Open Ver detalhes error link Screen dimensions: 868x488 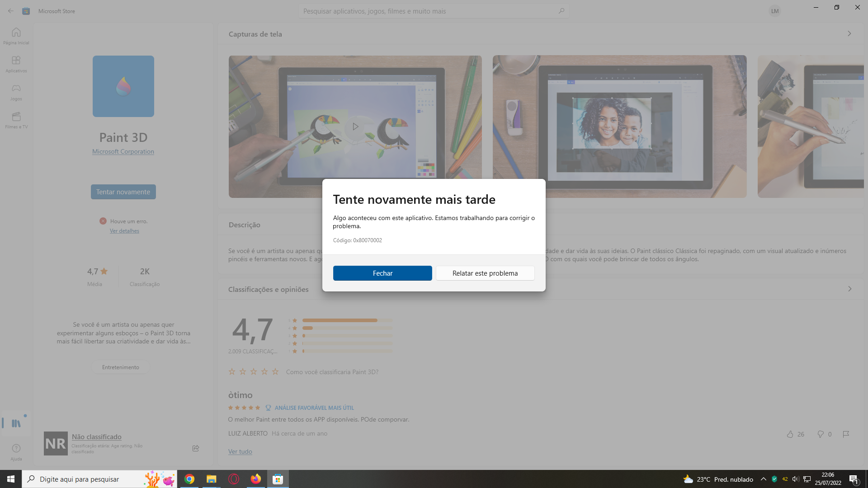point(124,231)
